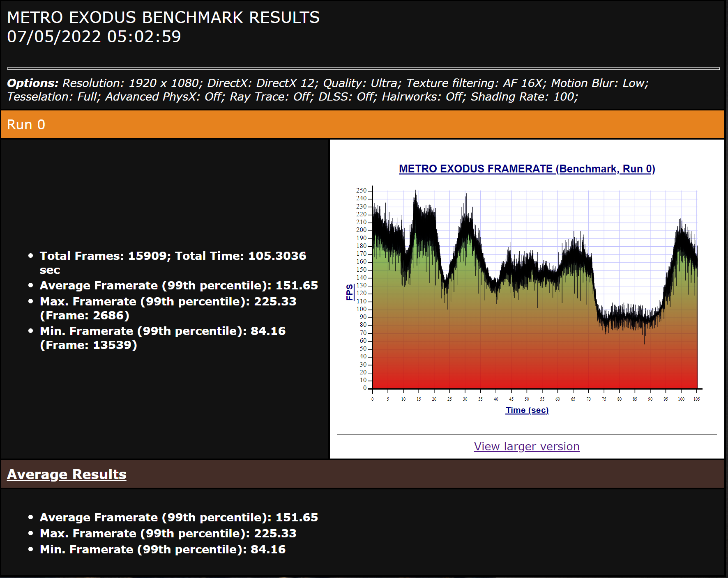Select Run 0 Average Framerate 151.65 line
Viewport: 728px width, 578px height.
pyautogui.click(x=179, y=285)
